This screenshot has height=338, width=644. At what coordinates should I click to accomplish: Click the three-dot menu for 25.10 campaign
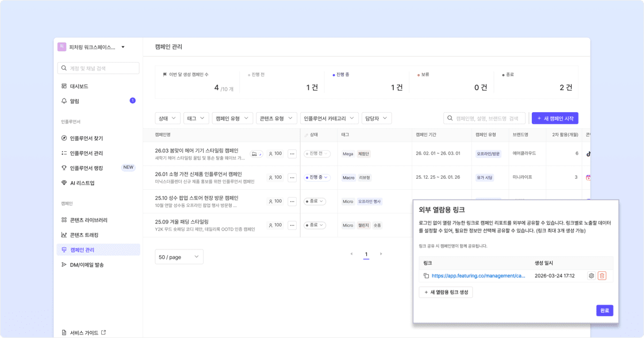point(292,201)
